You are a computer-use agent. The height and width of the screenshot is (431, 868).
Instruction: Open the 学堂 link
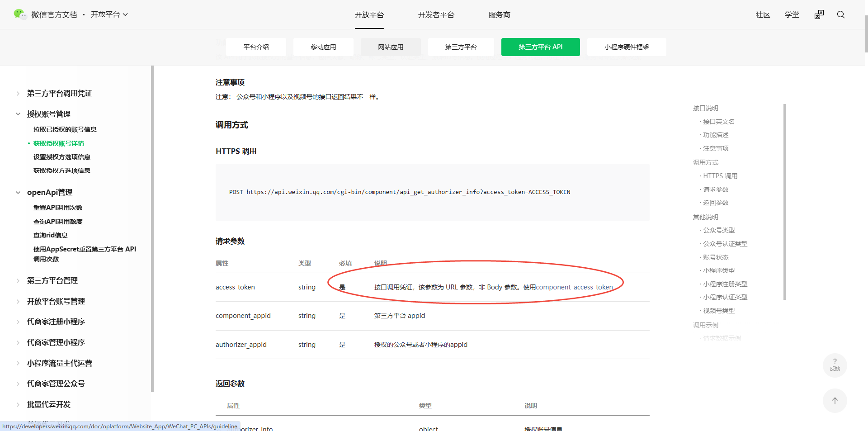point(792,14)
